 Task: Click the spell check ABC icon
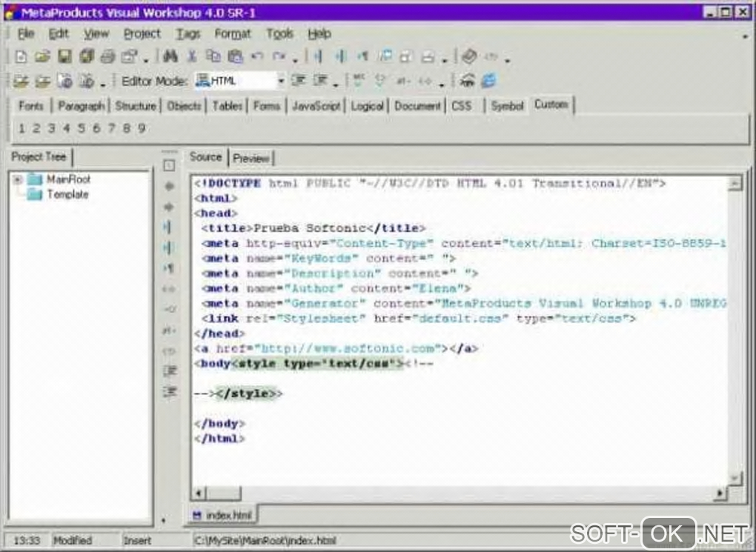coord(359,81)
